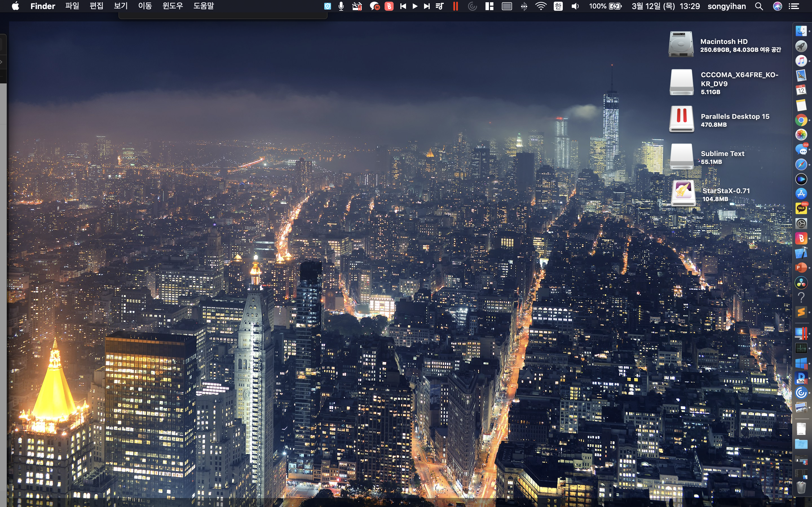
Task: Launch PowerPoint from the Dock
Action: (x=801, y=268)
